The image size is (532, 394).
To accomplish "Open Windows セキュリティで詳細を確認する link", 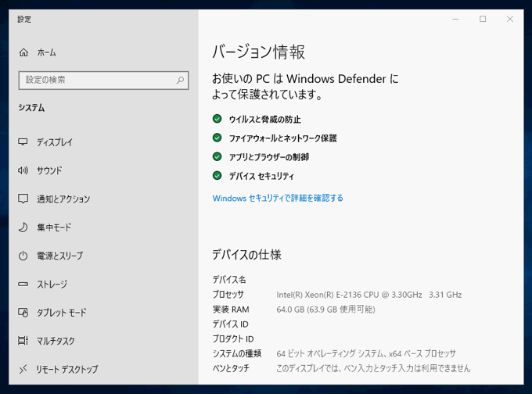I will [x=278, y=198].
